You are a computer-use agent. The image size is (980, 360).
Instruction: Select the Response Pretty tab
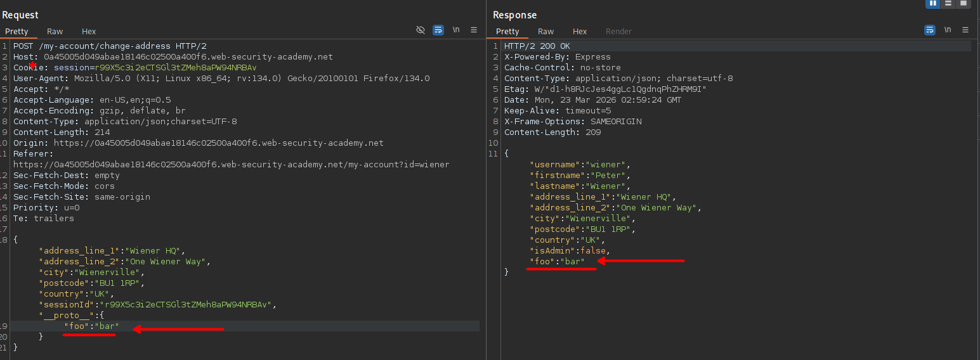tap(507, 31)
